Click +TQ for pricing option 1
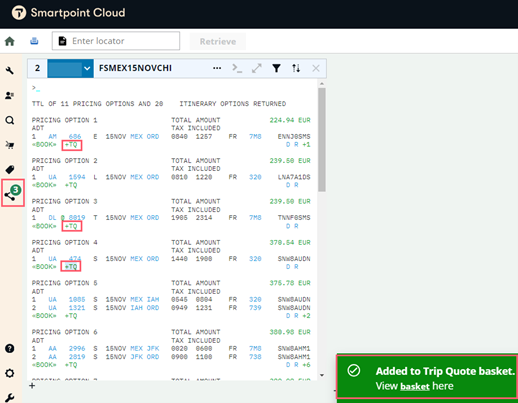518x403 pixels. tap(71, 145)
